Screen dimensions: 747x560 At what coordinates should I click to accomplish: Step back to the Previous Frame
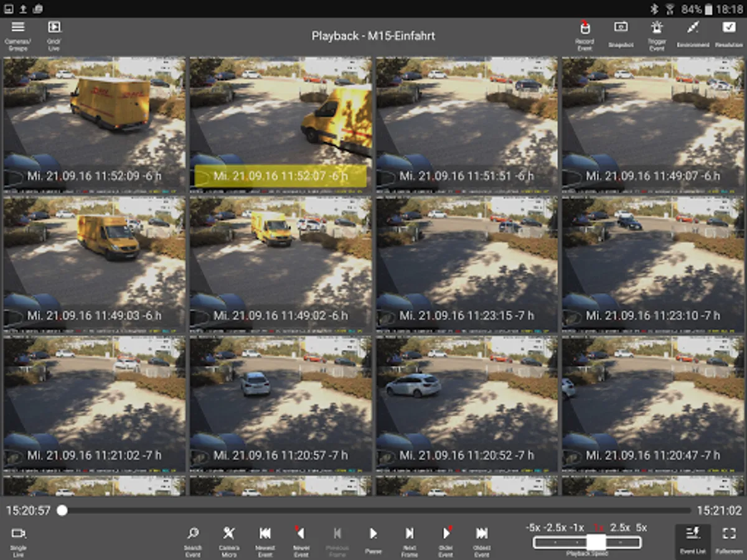pos(337,540)
